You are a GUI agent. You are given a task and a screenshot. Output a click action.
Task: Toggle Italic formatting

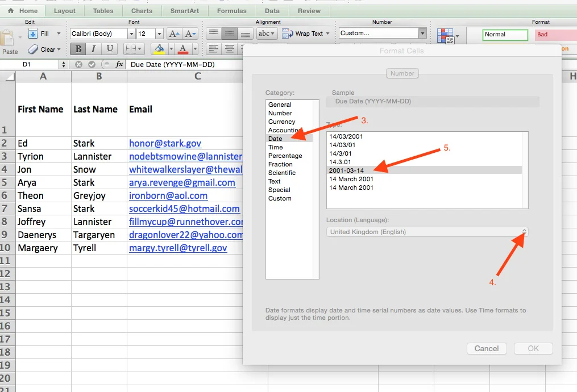93,49
